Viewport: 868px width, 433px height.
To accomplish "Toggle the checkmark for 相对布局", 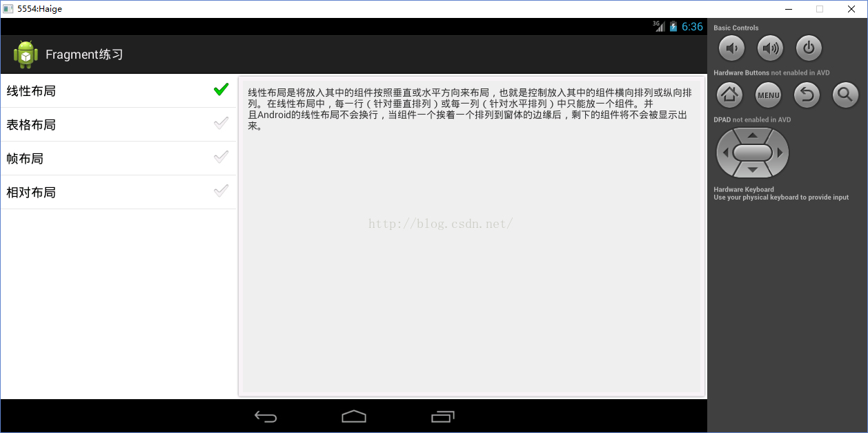I will [x=221, y=191].
